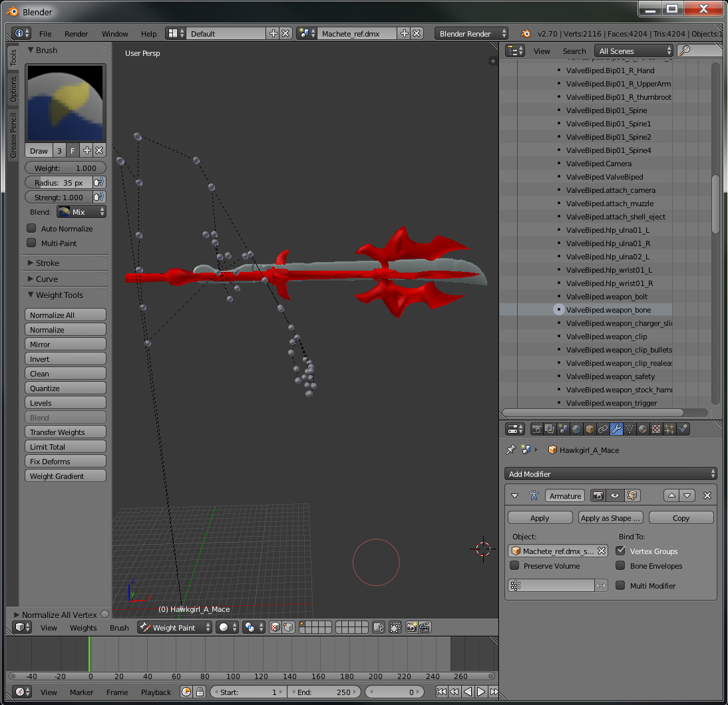Copy the Armature modifier
This screenshot has width=728, height=705.
point(681,518)
